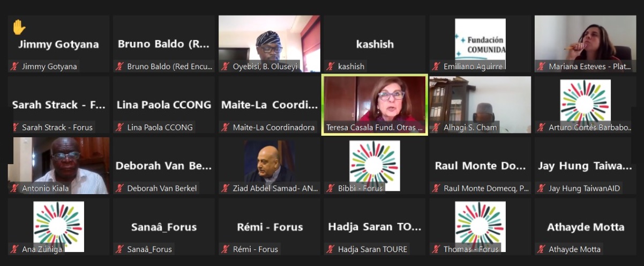The width and height of the screenshot is (644, 266).
Task: Click muted mic icon next to Athayde Motta
Action: pos(542,249)
